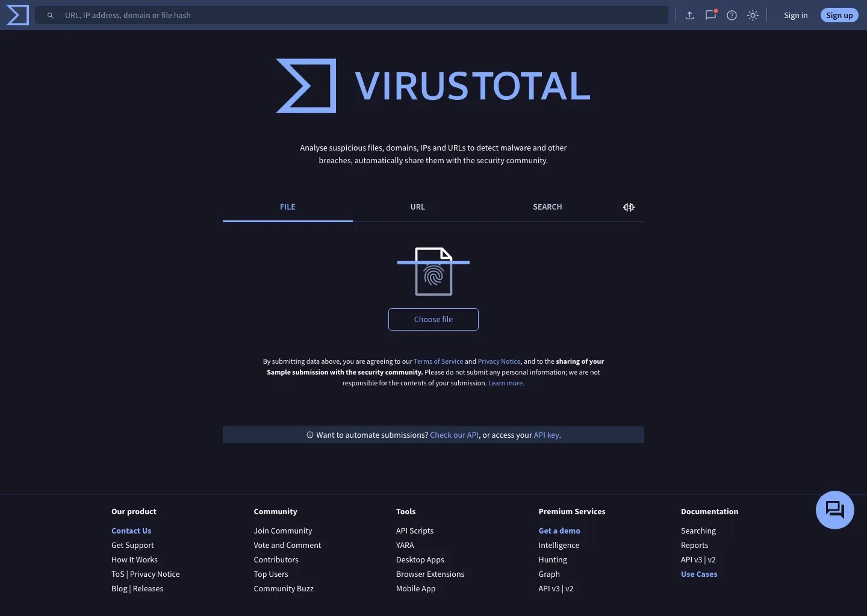The height and width of the screenshot is (616, 867).
Task: Click the URL, IP address, domain search field
Action: click(352, 16)
